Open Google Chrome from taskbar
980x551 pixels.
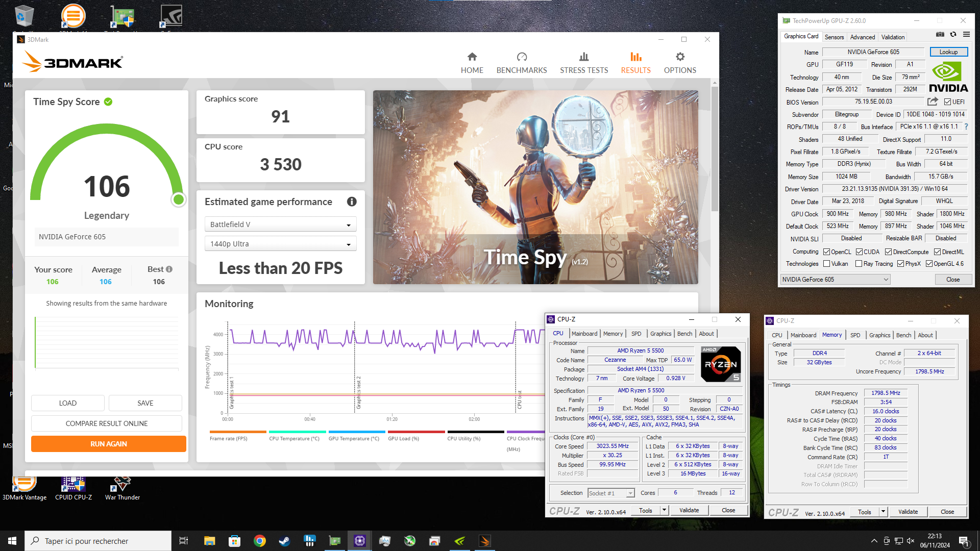point(259,541)
